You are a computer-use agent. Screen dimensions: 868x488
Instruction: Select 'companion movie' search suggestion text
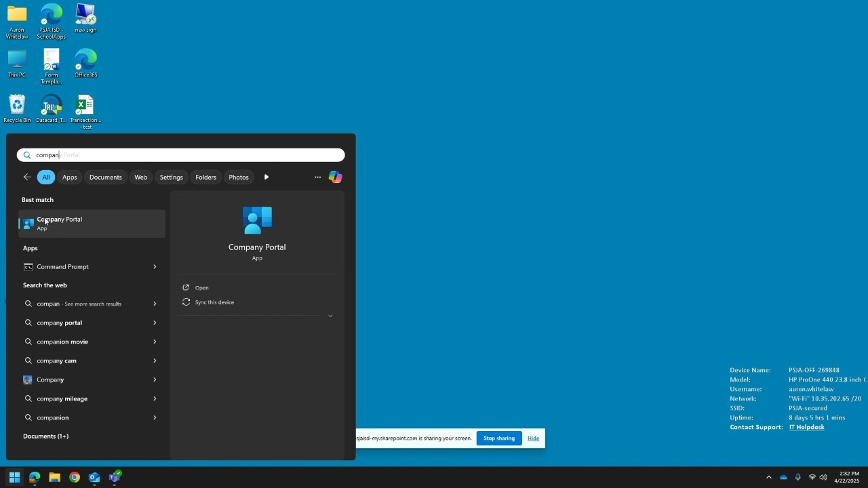(x=62, y=342)
